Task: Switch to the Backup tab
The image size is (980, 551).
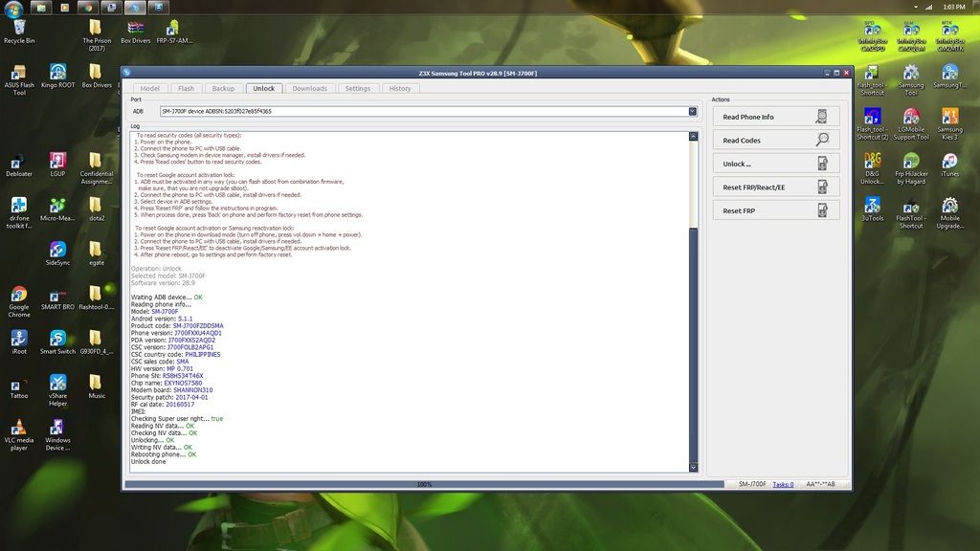Action: (x=223, y=88)
